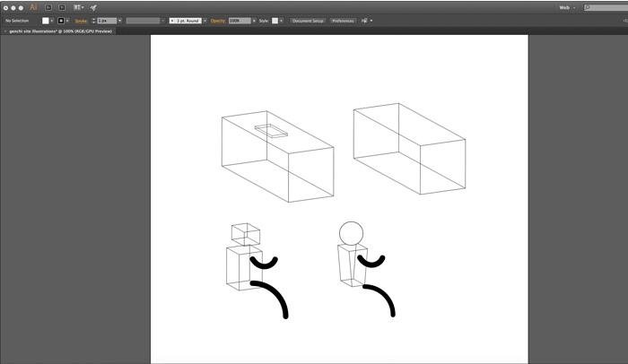The height and width of the screenshot is (364, 628).
Task: Close the genchi site illustrations tab
Action: tap(5, 30)
